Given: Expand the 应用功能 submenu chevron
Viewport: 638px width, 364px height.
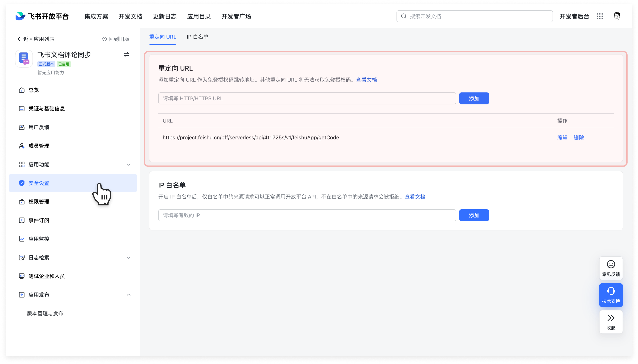Looking at the screenshot, I should click(129, 164).
